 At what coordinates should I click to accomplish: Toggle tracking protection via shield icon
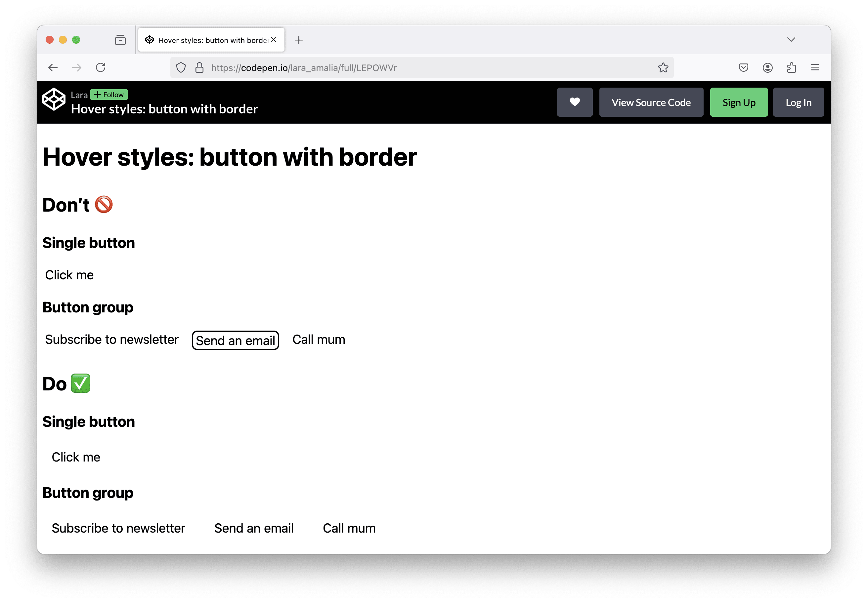tap(181, 67)
